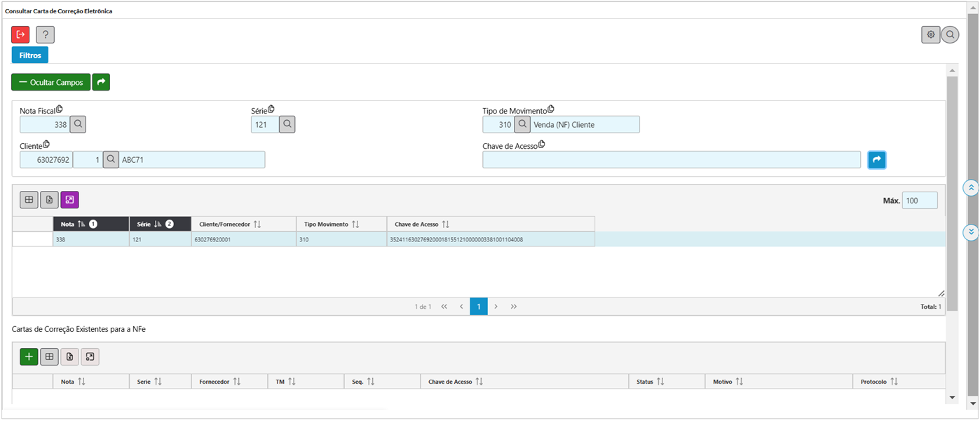Expand section with the double chevron down
980x421 pixels.
click(x=971, y=232)
